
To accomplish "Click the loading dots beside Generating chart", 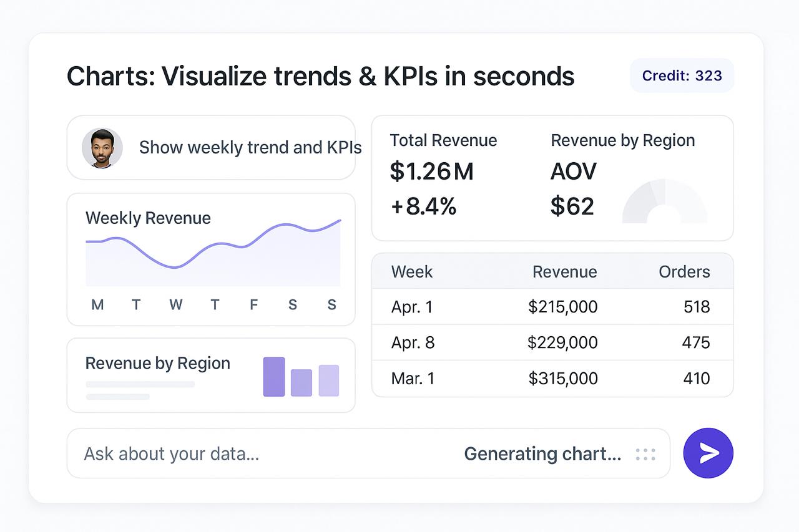I will [x=645, y=454].
